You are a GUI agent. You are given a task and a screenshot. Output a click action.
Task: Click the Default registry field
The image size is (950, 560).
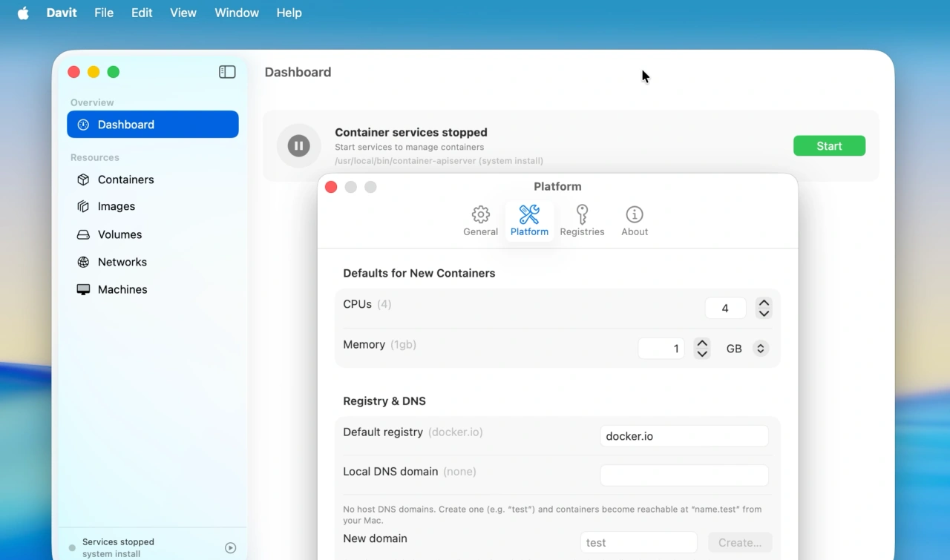(x=684, y=436)
